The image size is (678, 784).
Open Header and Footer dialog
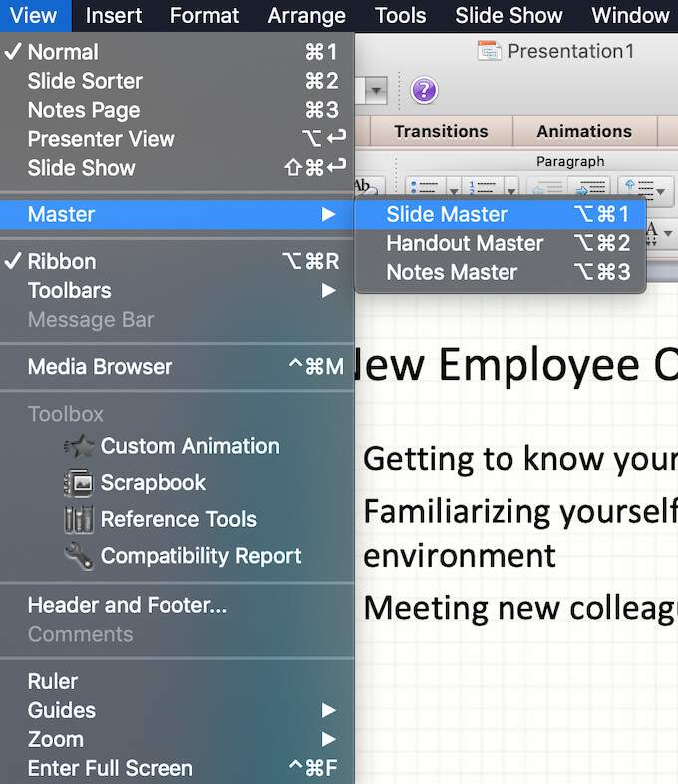click(128, 605)
